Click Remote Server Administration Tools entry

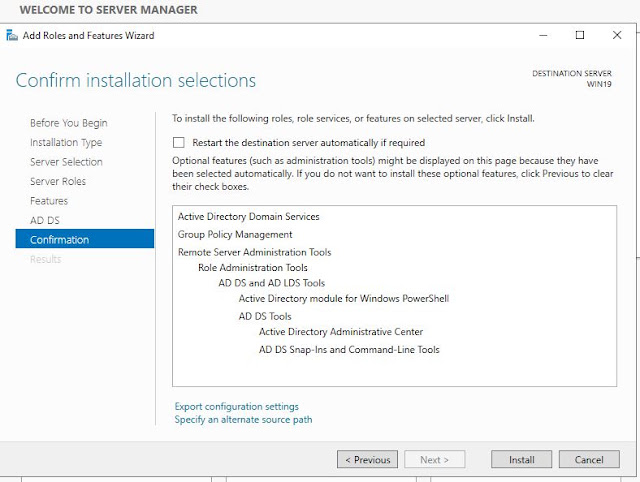254,252
